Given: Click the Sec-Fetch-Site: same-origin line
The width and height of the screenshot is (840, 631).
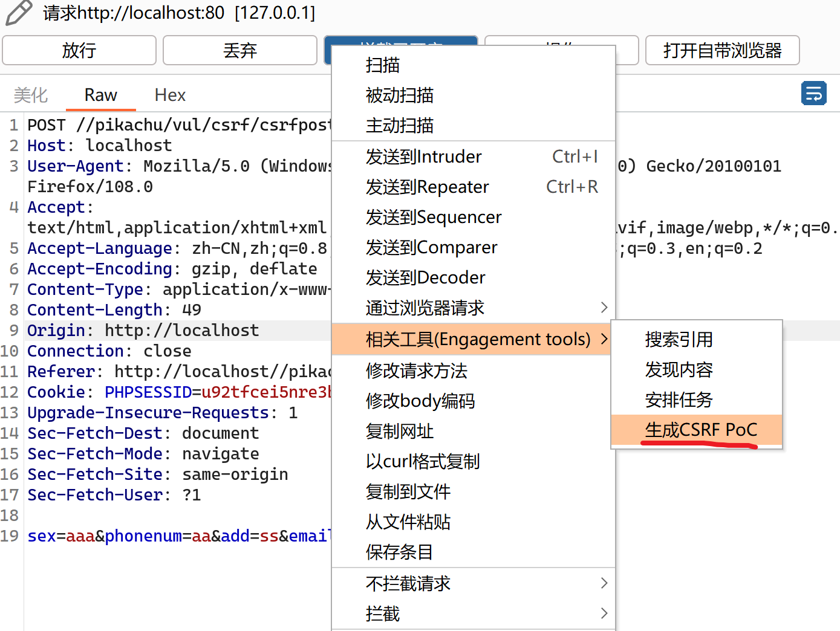Looking at the screenshot, I should tap(158, 474).
